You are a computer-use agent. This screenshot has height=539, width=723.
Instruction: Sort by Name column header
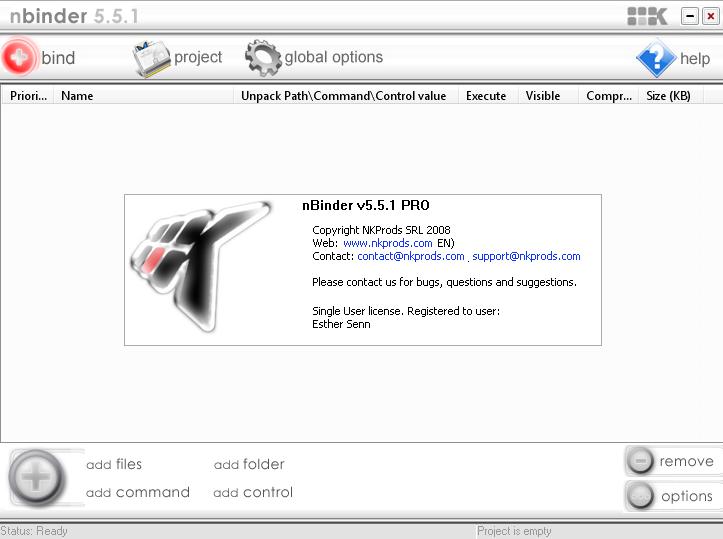(144, 95)
